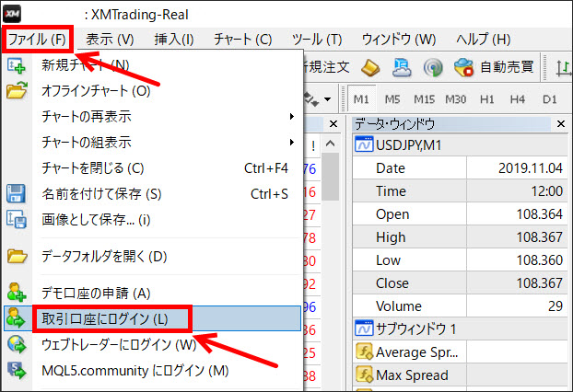Click the High value 108.367

click(x=540, y=237)
